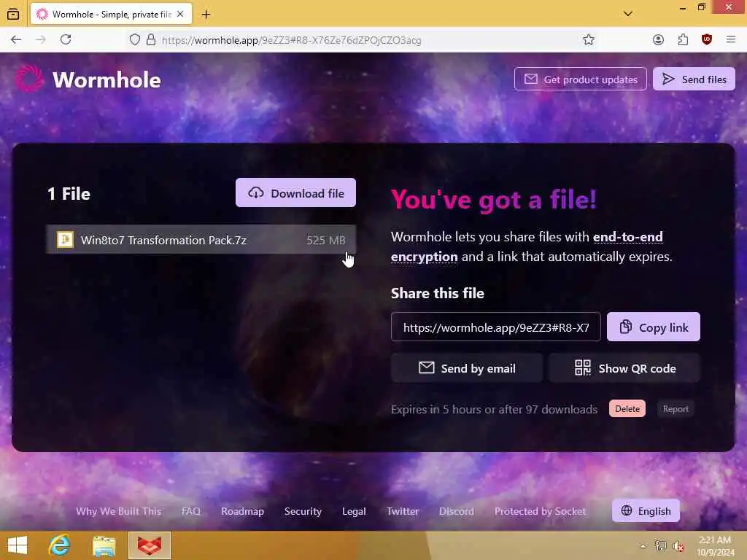Image resolution: width=747 pixels, height=560 pixels.
Task: Open the Why We Built This link
Action: (119, 511)
